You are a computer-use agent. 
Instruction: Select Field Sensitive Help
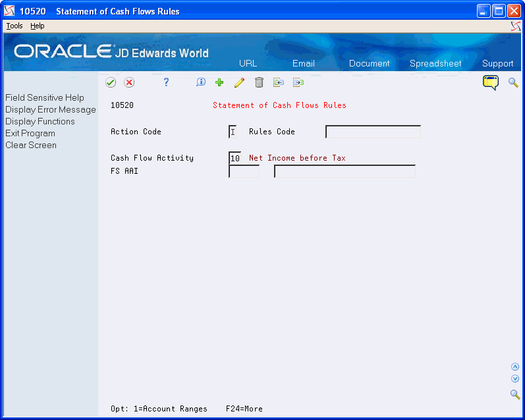[x=45, y=97]
